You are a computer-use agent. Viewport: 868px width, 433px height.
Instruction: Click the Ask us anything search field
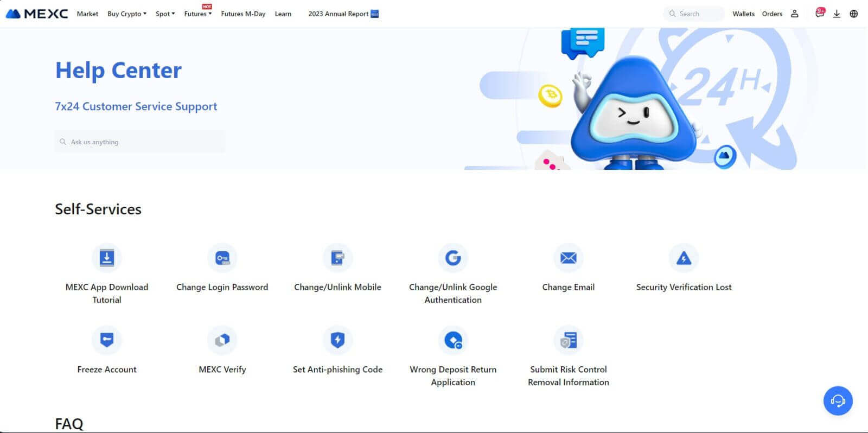point(140,142)
